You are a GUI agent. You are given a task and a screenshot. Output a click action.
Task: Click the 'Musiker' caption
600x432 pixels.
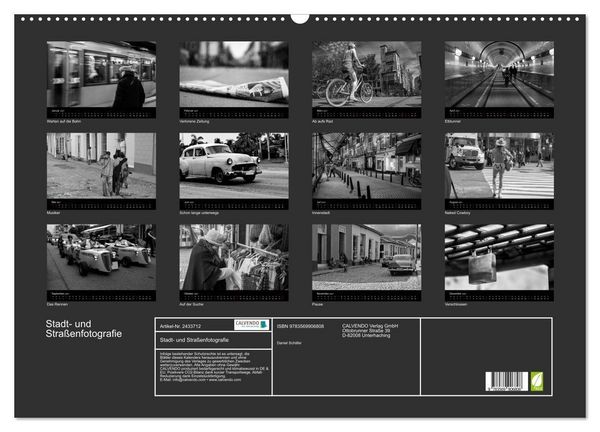(54, 213)
